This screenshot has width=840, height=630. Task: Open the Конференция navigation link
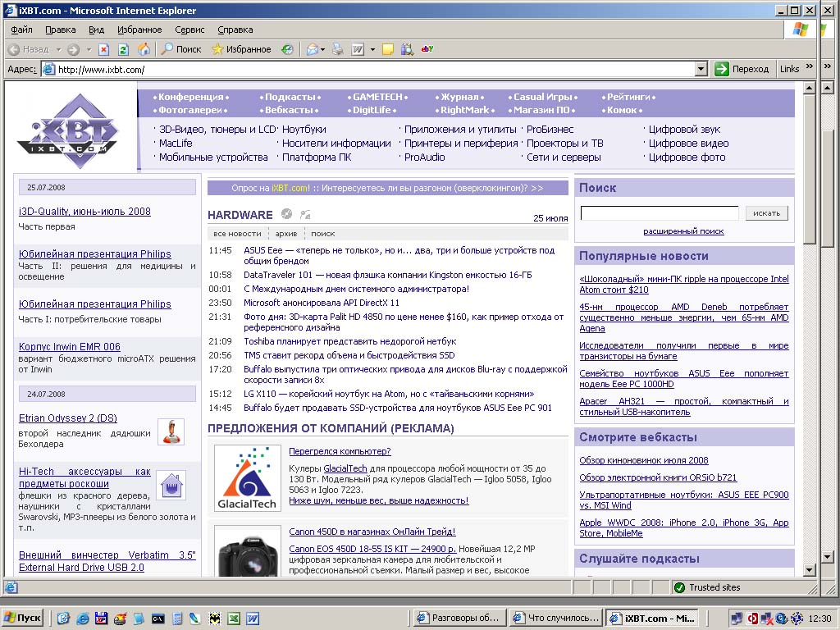[x=190, y=97]
